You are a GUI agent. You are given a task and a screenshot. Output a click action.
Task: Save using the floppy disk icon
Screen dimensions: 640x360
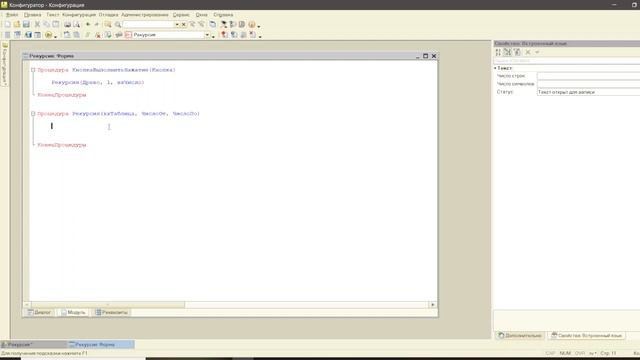(26, 24)
